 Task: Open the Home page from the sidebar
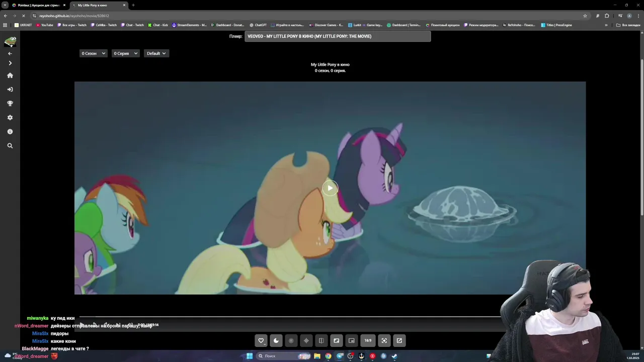click(x=10, y=75)
